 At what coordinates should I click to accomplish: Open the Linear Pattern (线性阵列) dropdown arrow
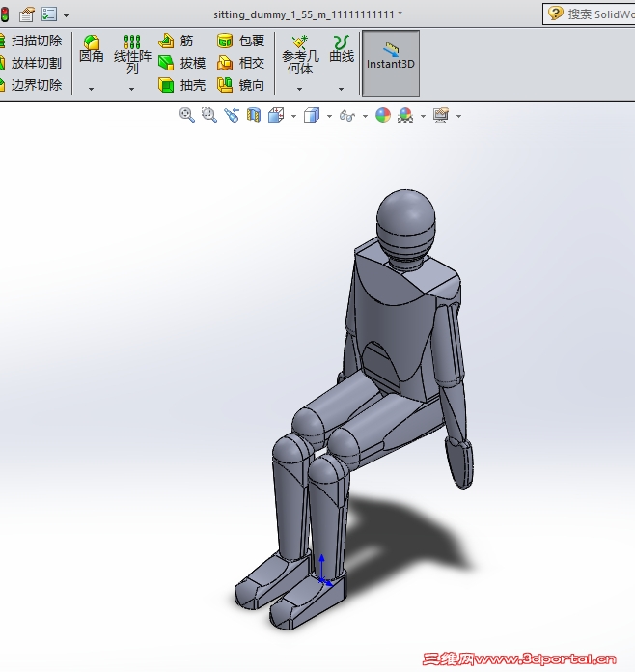click(x=132, y=89)
